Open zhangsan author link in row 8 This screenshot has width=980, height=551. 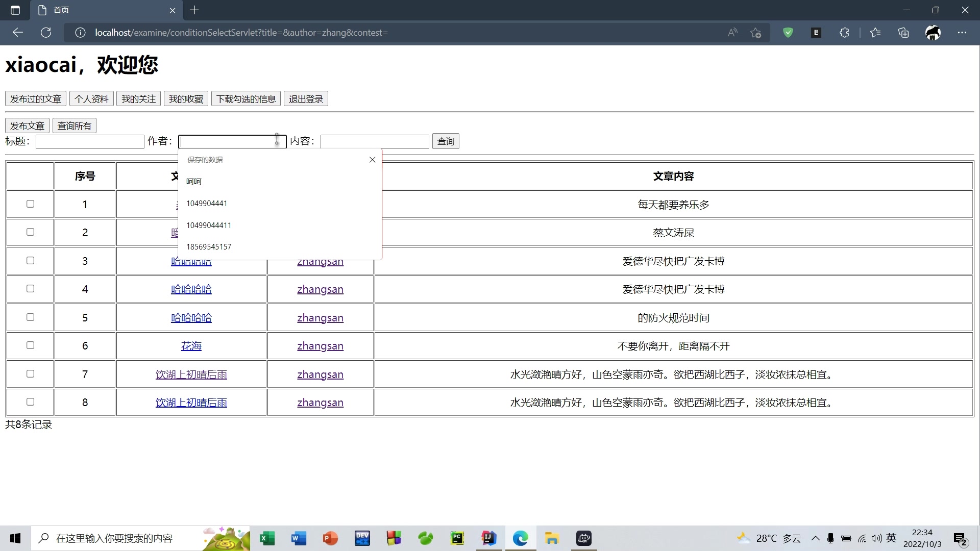coord(320,403)
